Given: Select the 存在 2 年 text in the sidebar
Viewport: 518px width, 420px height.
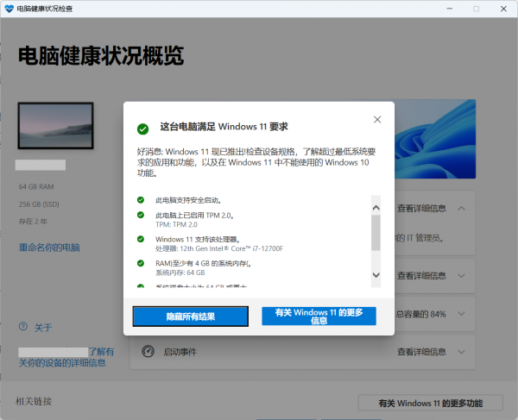Looking at the screenshot, I should (x=33, y=222).
